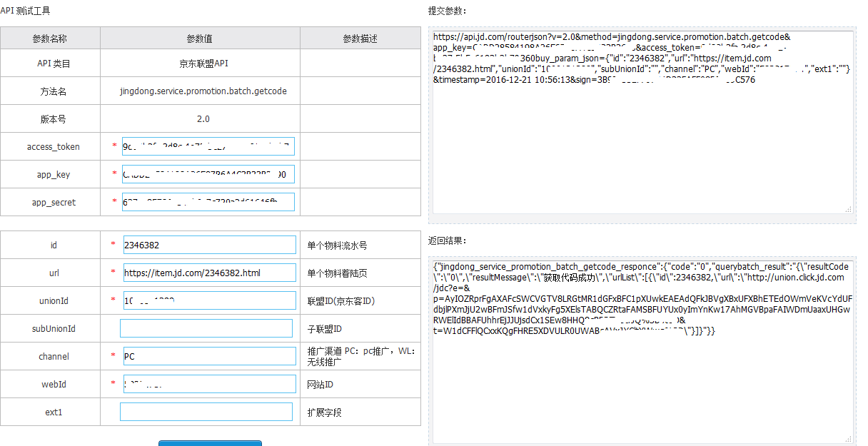Select the channel field showing PC
The image size is (868, 446).
pos(209,356)
